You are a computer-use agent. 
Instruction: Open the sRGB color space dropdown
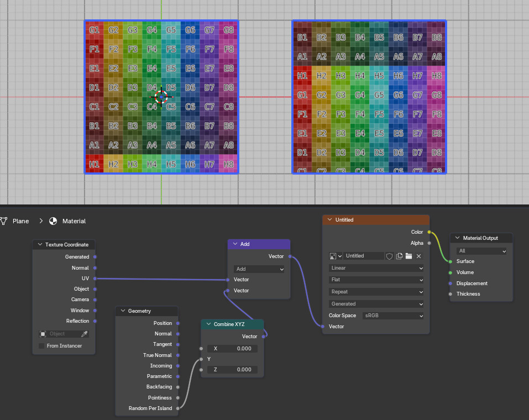click(x=393, y=316)
